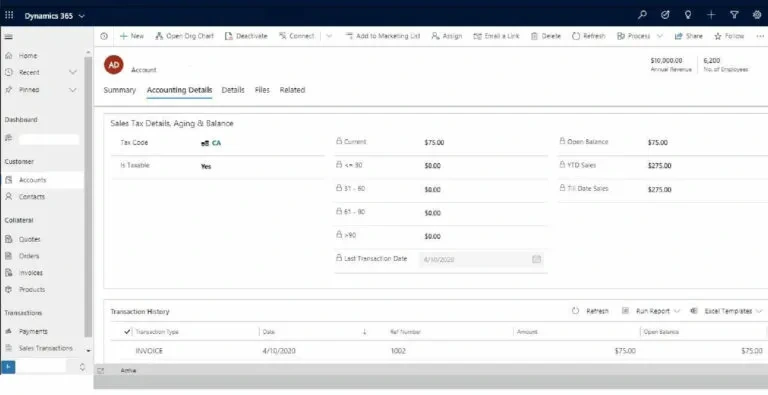Open Orders in the sidebar
Viewport: 768px width, 395px height.
tap(29, 256)
